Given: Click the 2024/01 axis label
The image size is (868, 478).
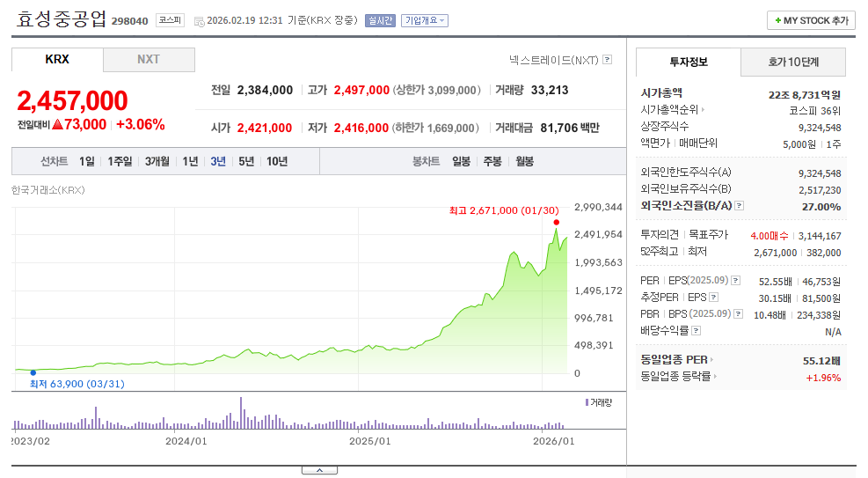Looking at the screenshot, I should click(186, 441).
